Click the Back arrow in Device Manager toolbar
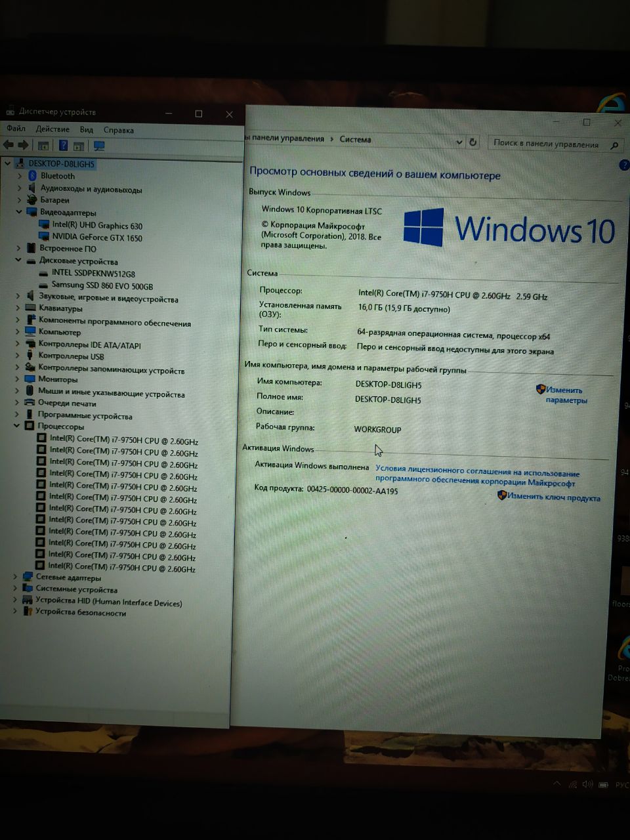The height and width of the screenshot is (840, 630). click(8, 145)
